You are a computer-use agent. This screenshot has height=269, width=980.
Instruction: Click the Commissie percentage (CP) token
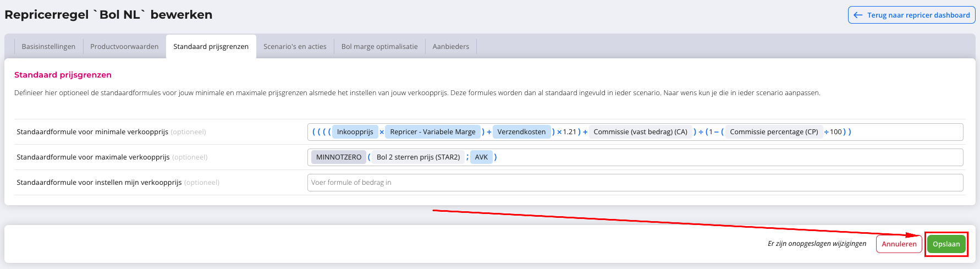[x=774, y=132]
